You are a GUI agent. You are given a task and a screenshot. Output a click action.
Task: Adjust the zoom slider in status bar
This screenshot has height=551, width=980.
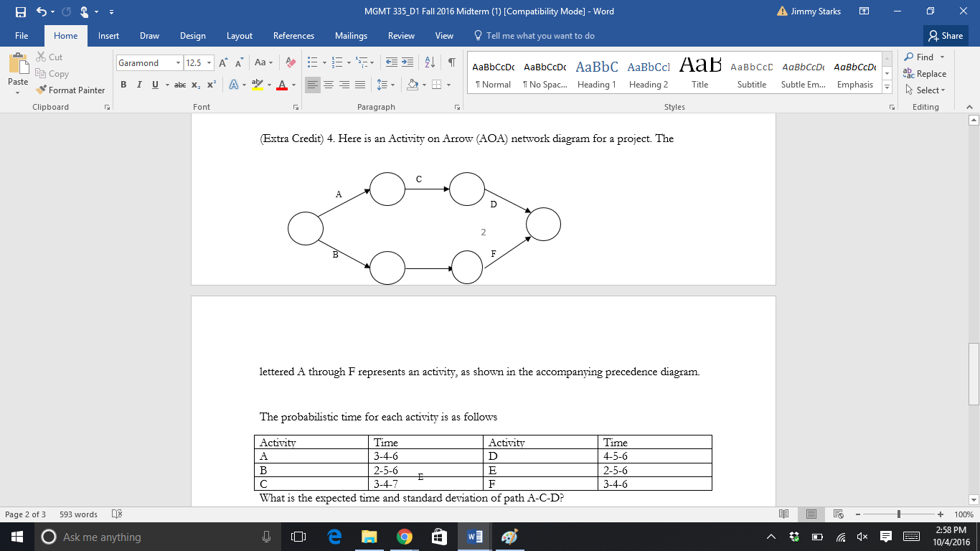(899, 514)
